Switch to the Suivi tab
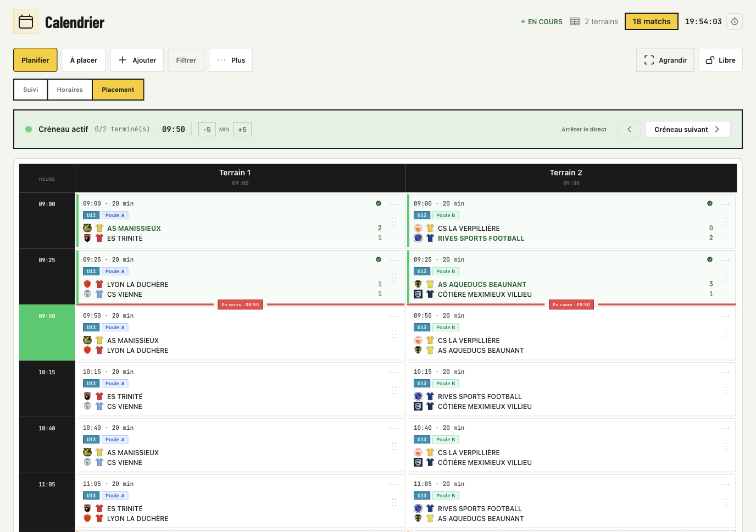 (31, 90)
